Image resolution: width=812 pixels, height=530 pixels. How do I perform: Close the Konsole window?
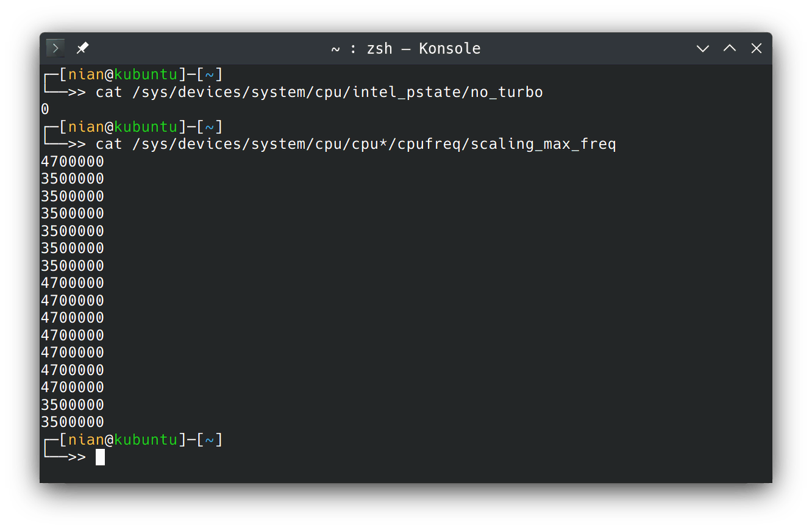pos(757,48)
